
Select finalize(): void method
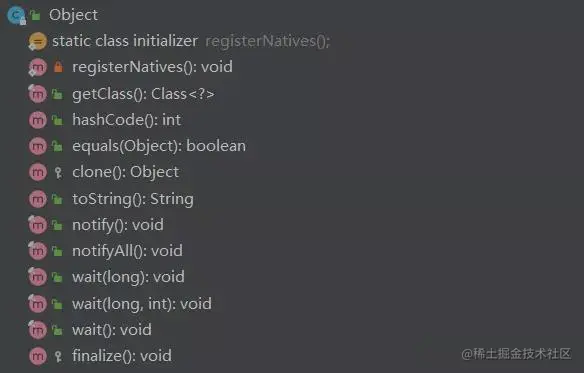pyautogui.click(x=122, y=356)
